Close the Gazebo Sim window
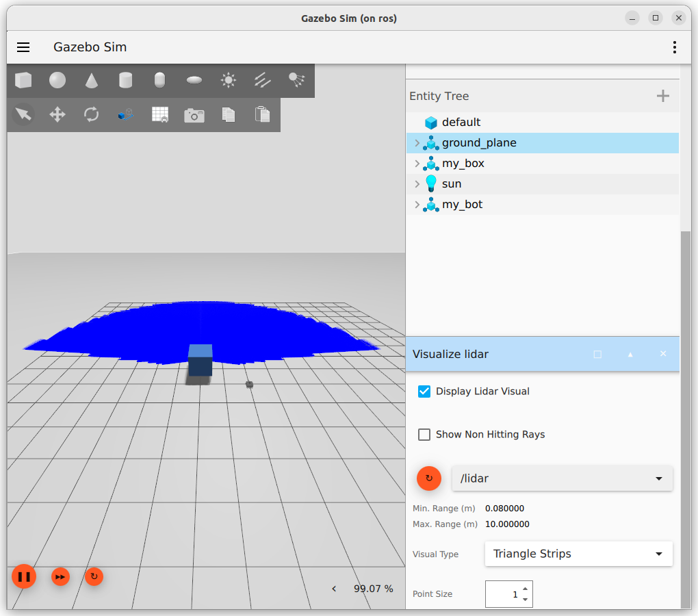 click(678, 18)
